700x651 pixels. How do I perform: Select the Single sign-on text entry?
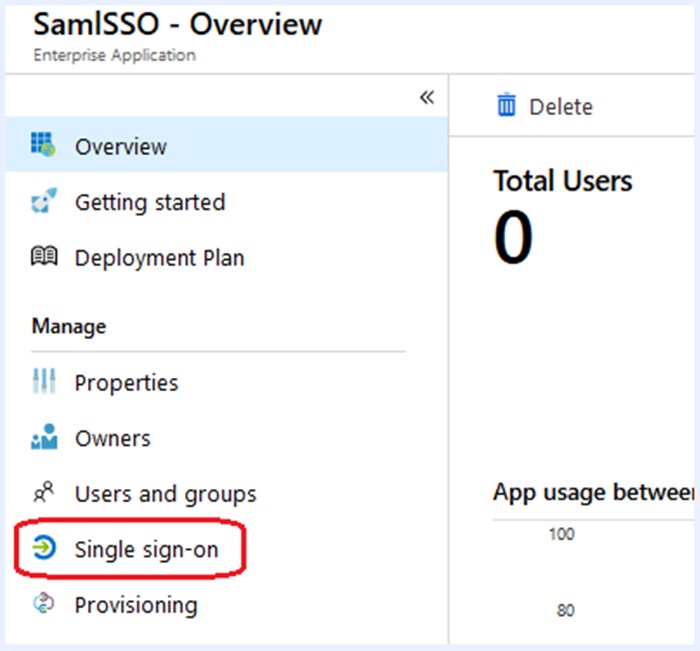[146, 549]
